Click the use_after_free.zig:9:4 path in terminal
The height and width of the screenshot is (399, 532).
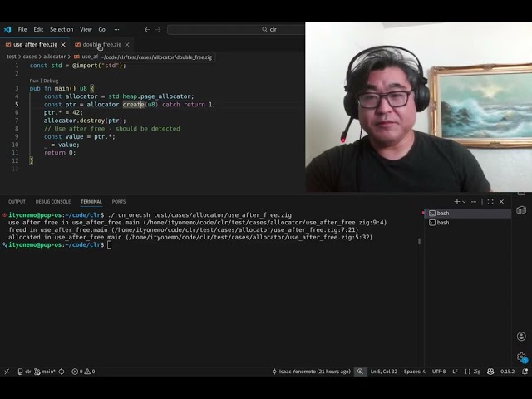click(x=265, y=223)
